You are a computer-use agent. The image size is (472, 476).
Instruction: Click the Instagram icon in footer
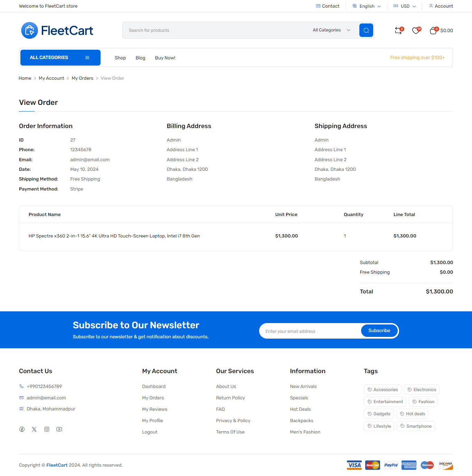click(47, 429)
